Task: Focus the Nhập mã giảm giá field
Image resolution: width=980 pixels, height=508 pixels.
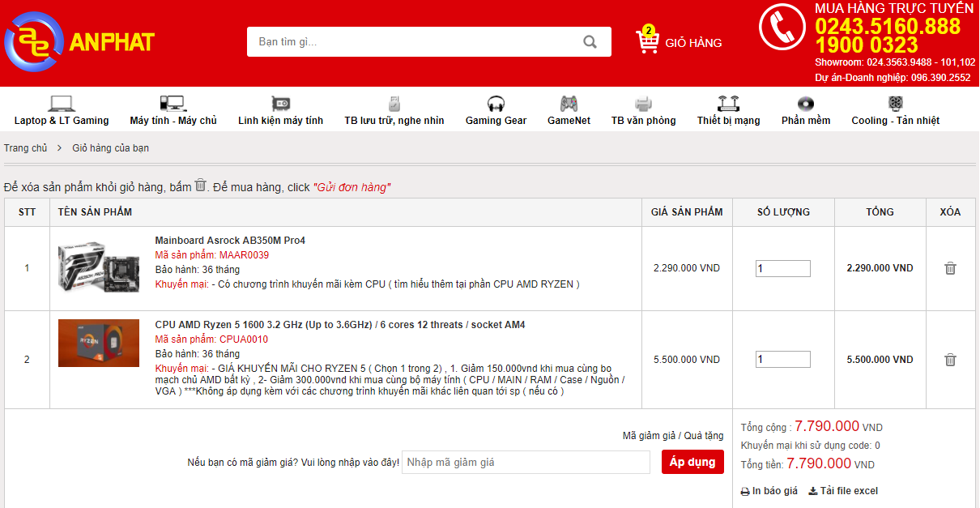Action: coord(526,463)
